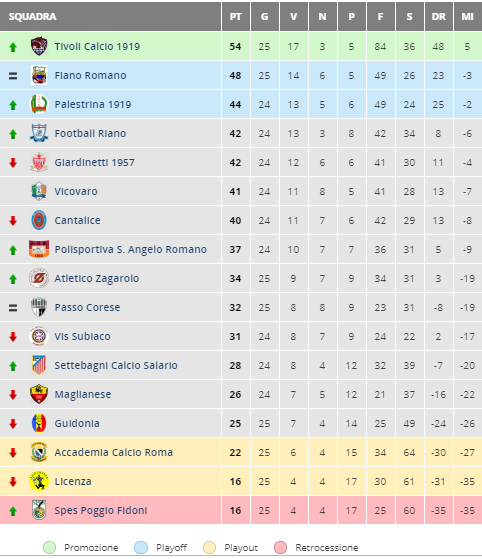The image size is (482, 559).
Task: Click the Cantalice round crest icon
Action: 39,220
